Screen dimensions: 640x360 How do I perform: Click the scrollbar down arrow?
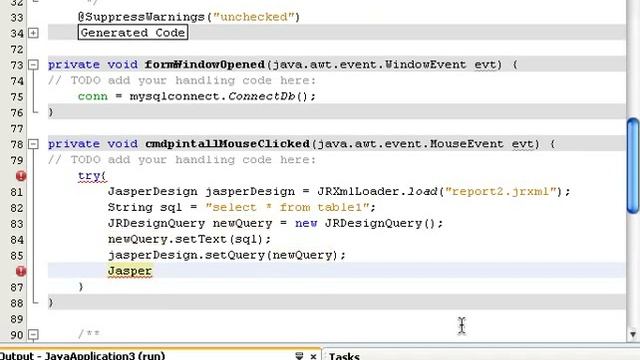[633, 335]
